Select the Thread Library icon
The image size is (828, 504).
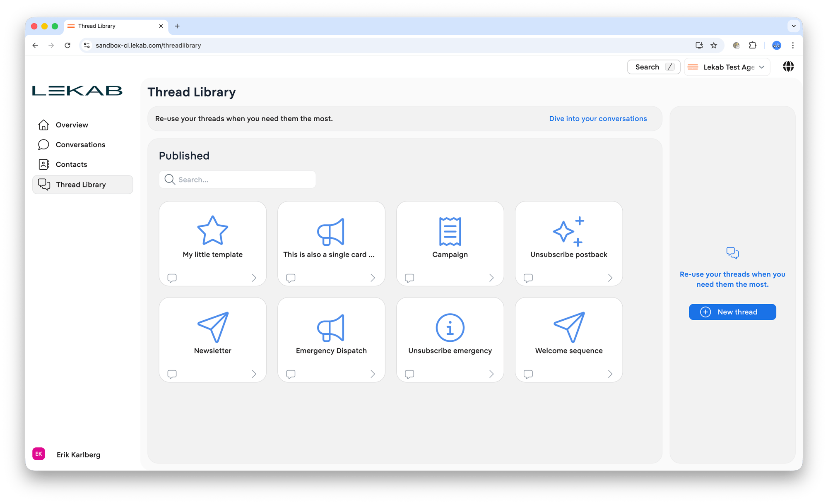pyautogui.click(x=43, y=184)
